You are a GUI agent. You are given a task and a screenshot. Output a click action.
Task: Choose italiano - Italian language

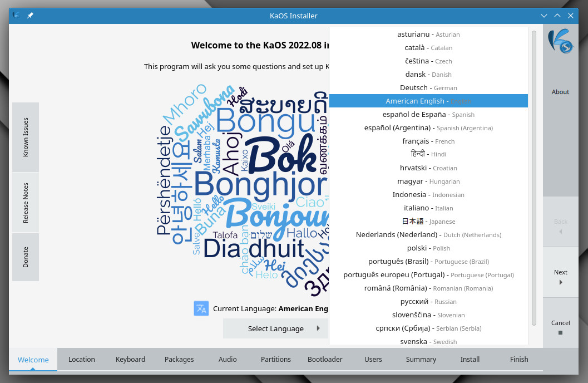(428, 208)
